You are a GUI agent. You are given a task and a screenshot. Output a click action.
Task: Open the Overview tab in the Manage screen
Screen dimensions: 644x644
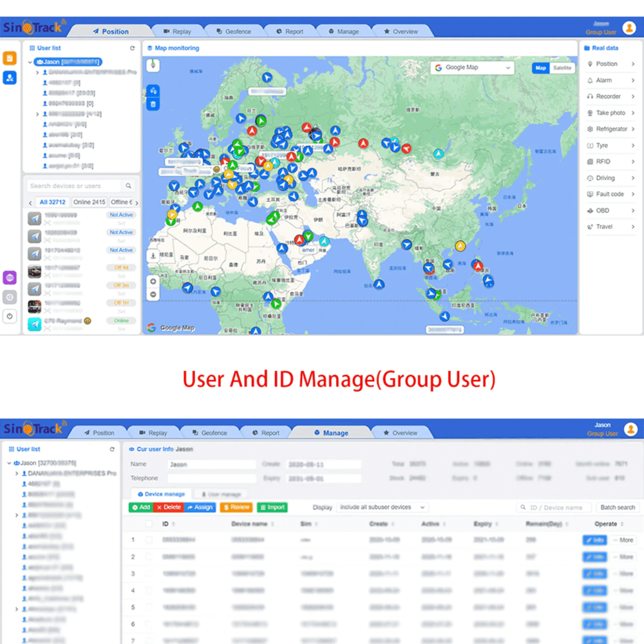[x=401, y=433]
